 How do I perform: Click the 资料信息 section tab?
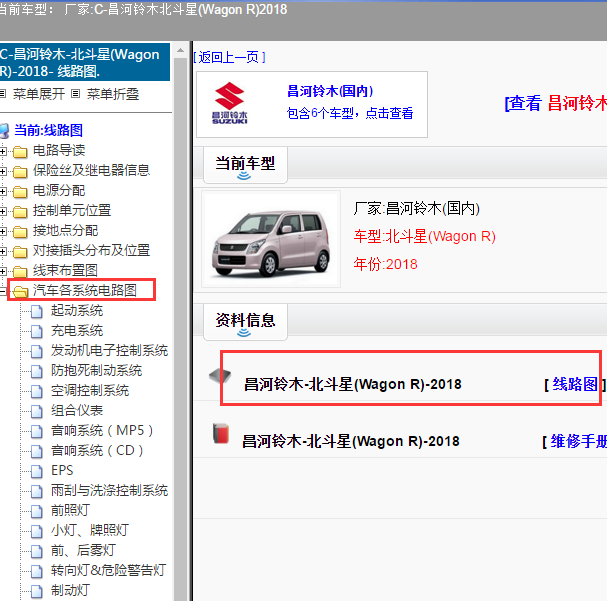245,322
